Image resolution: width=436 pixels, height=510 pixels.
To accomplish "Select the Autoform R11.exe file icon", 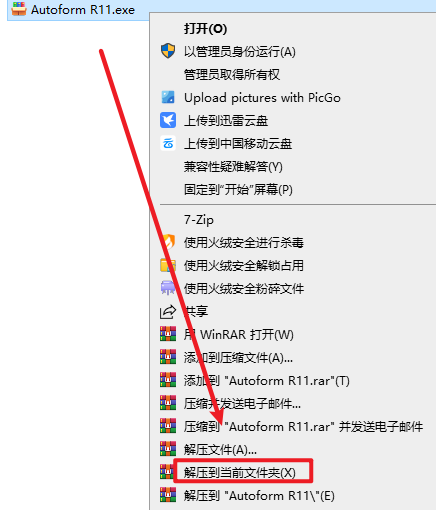I will coord(19,9).
